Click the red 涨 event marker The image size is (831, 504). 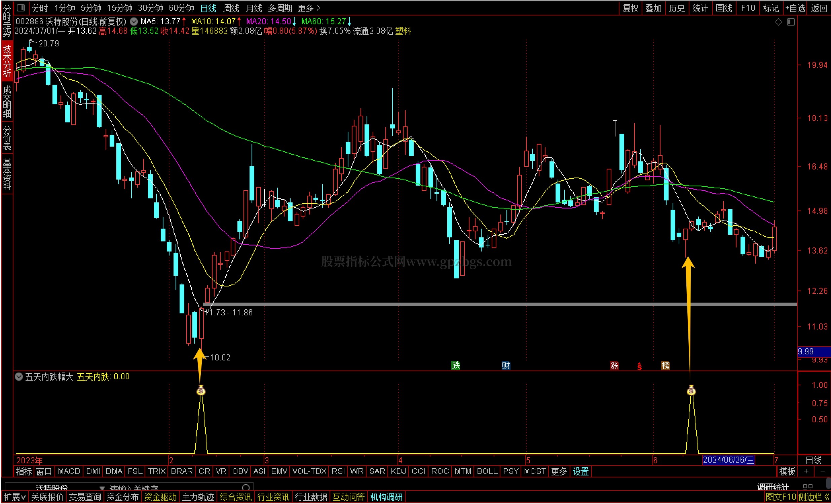click(x=614, y=365)
